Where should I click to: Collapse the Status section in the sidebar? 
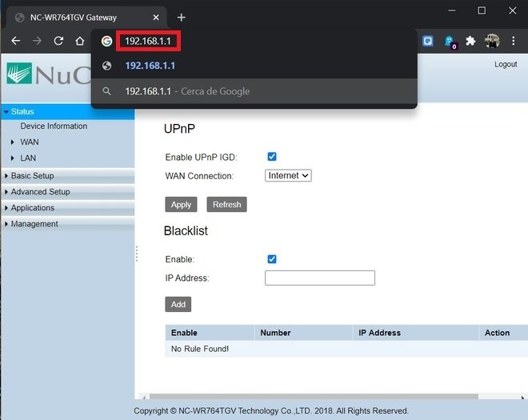coord(67,111)
